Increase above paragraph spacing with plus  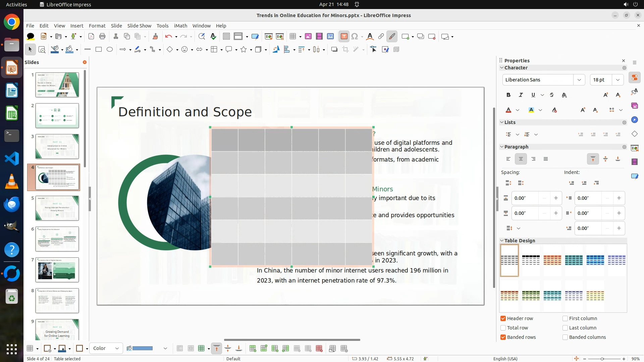click(556, 198)
